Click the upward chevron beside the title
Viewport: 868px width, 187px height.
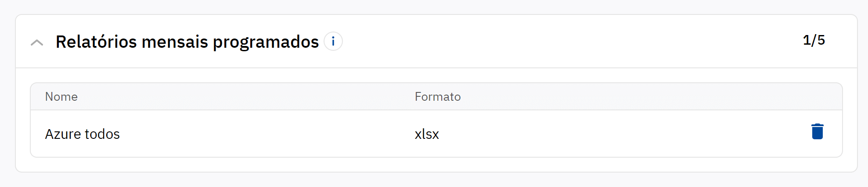coord(37,42)
